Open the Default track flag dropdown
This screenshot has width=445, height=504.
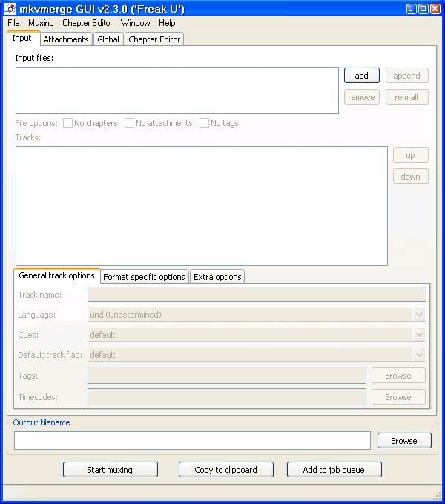pyautogui.click(x=257, y=355)
